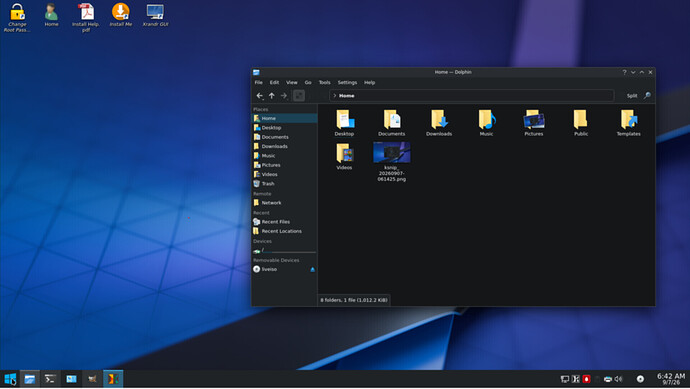Open Network under Remote

click(284, 203)
